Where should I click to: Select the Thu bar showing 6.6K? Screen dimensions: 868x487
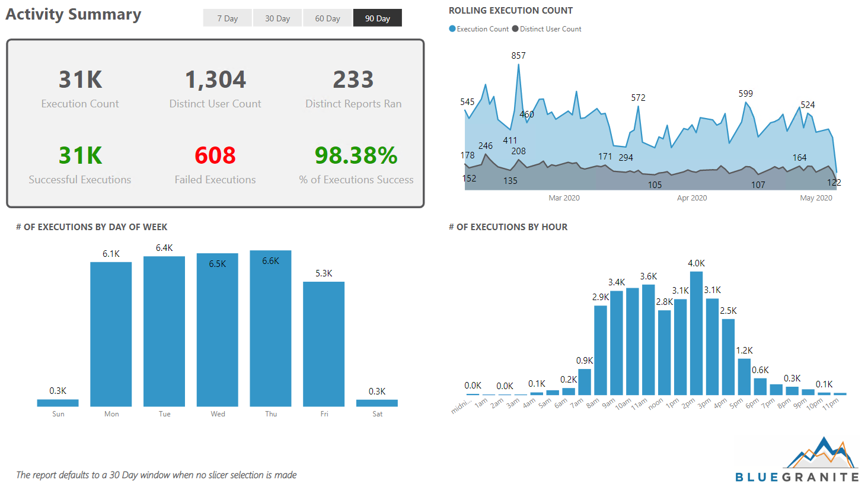coord(270,328)
